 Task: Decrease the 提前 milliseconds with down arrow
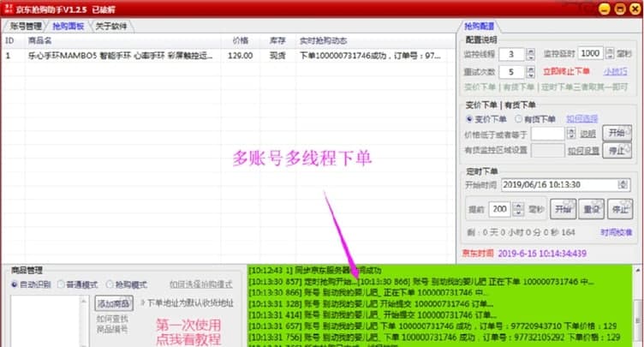tap(518, 212)
